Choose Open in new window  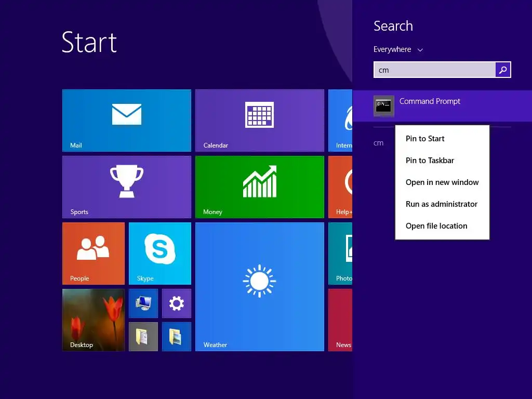[442, 182]
